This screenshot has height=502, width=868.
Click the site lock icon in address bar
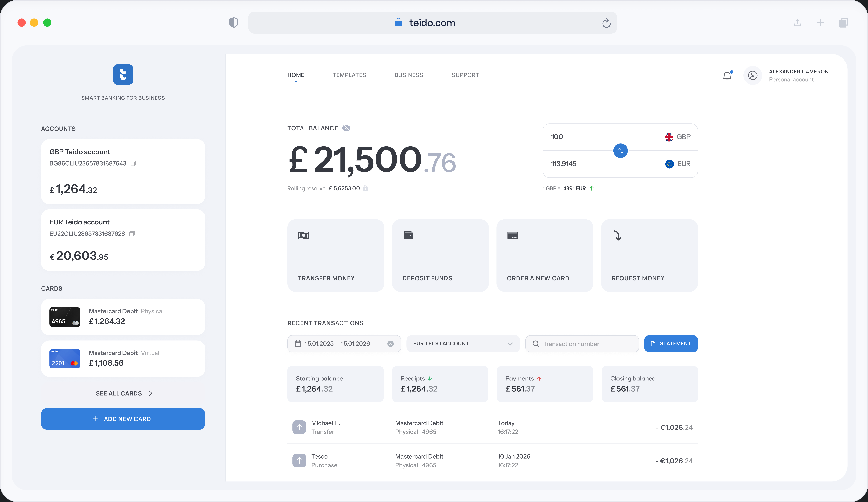(398, 22)
